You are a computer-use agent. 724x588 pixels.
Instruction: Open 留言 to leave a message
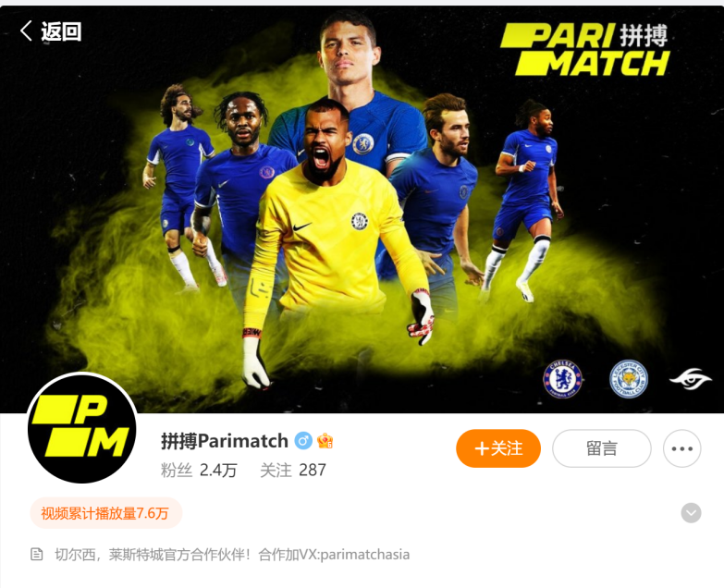point(602,448)
